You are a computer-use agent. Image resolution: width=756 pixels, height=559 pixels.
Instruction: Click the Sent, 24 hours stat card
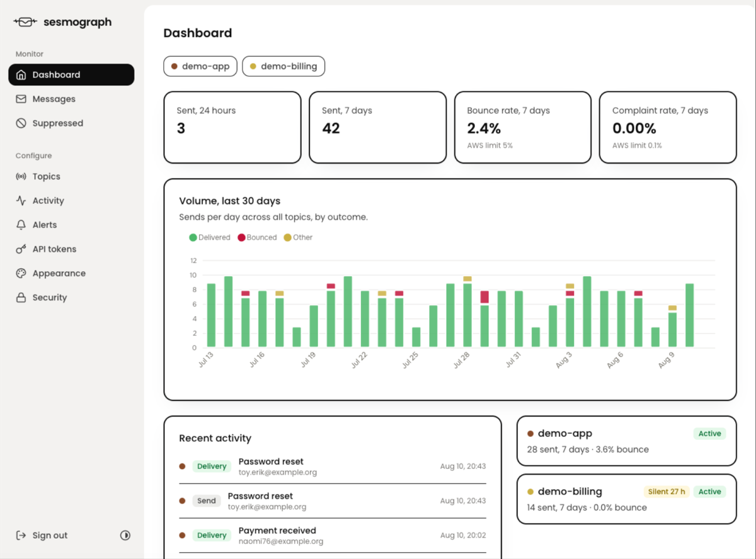[232, 127]
